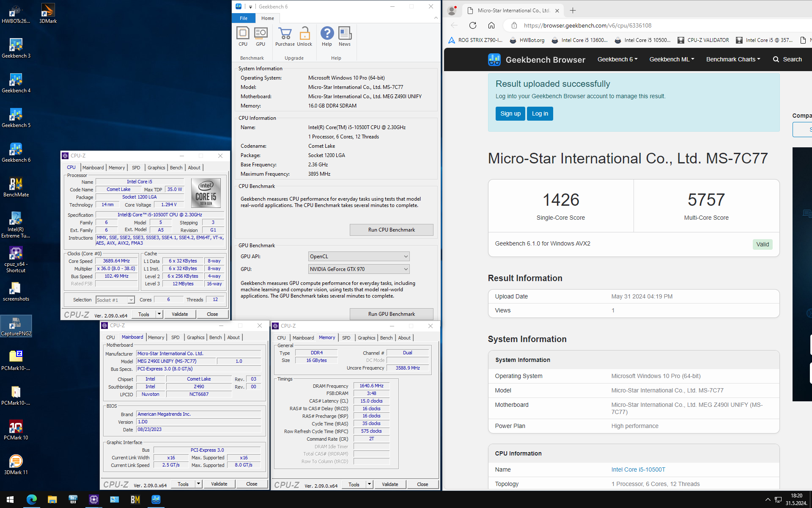812x508 pixels.
Task: Click the Run GPU Benchmark button
Action: tap(392, 314)
